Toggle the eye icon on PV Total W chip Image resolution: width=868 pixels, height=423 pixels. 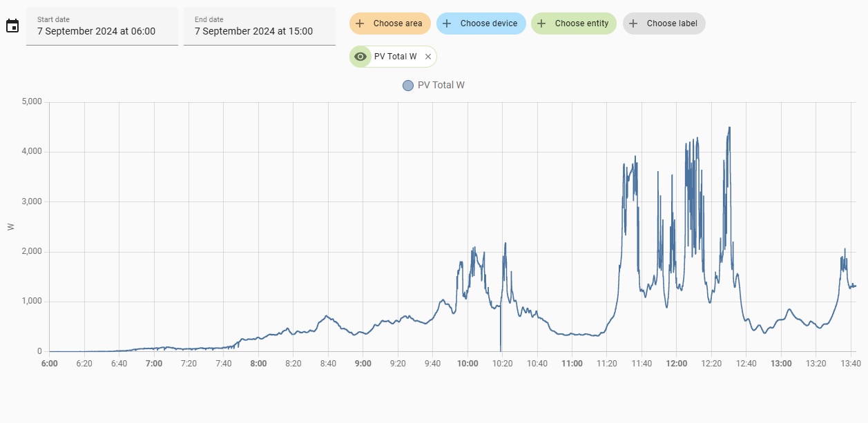(360, 57)
